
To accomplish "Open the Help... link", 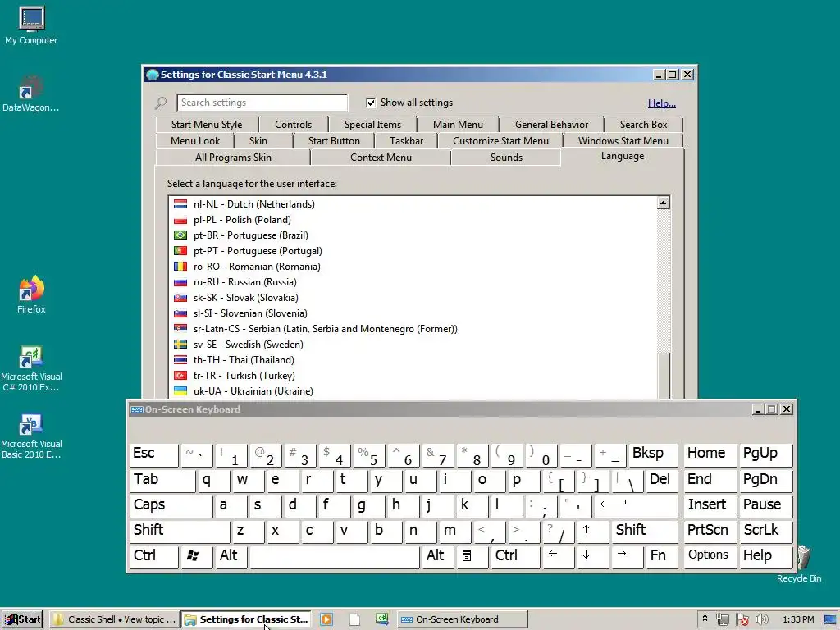I will click(662, 103).
